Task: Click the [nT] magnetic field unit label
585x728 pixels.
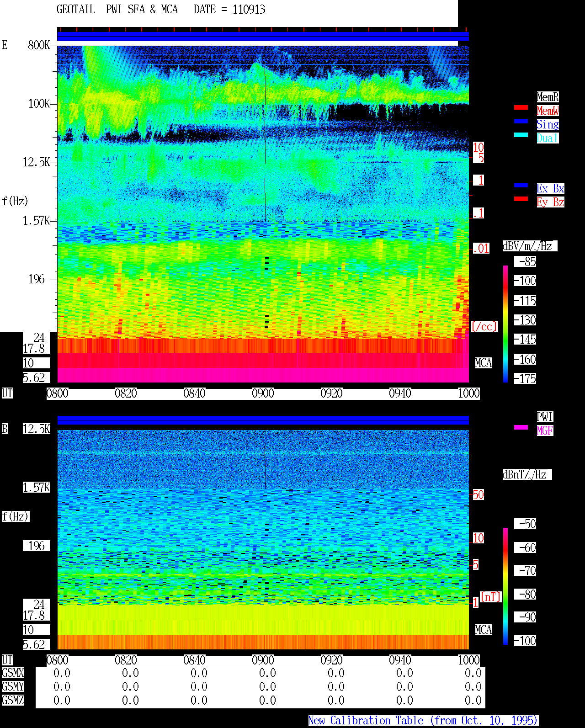Action: 491,597
